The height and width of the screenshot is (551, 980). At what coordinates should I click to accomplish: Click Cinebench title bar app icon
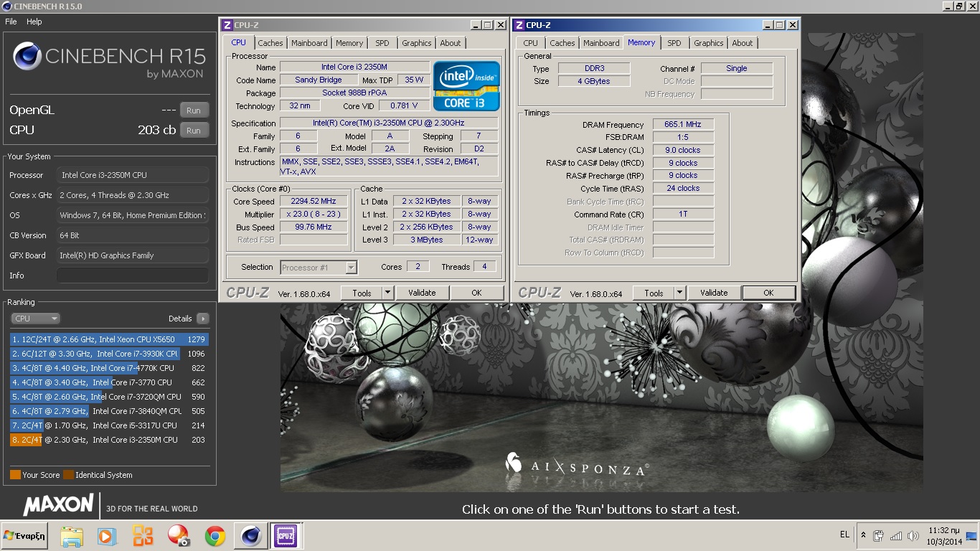pyautogui.click(x=6, y=6)
